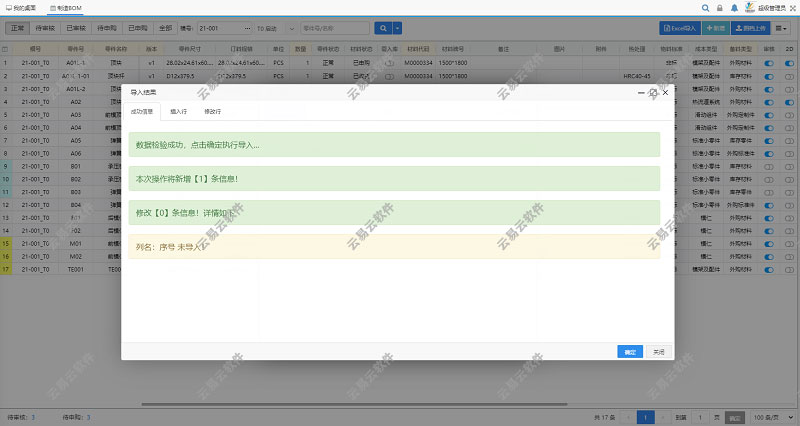Open the lock screen icon in header

click(720, 7)
